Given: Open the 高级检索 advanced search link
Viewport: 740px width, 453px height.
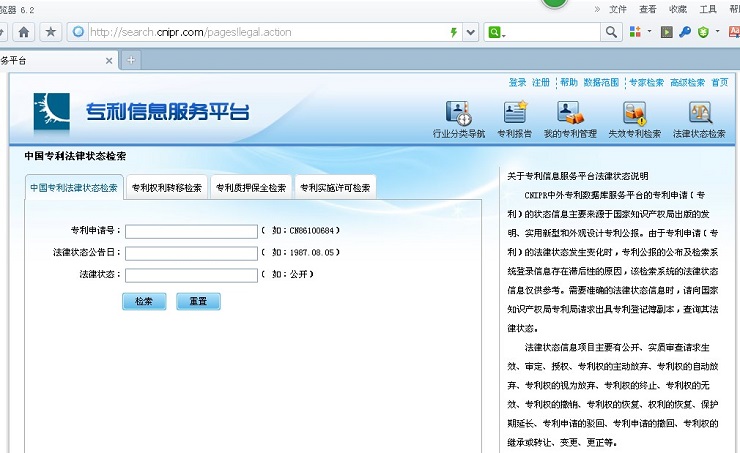Looking at the screenshot, I should pos(687,82).
